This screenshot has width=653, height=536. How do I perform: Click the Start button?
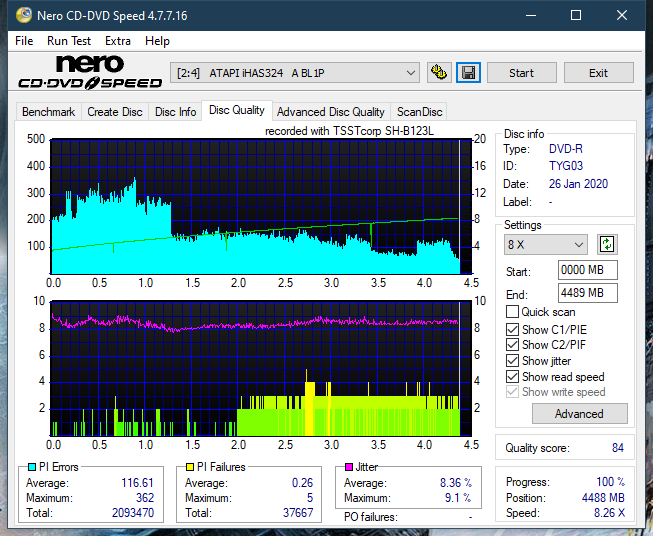tap(521, 73)
